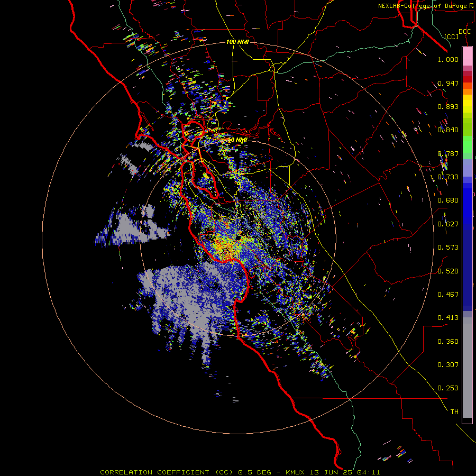Click the [CC] legend unit label
Viewport: 476px width, 476px height.
[x=452, y=36]
